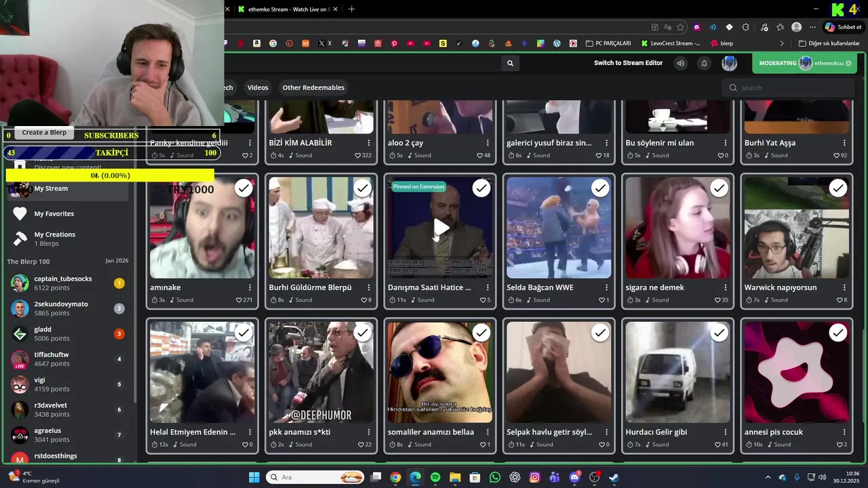Open a new browser tab
The width and height of the screenshot is (868, 488).
[x=351, y=9]
